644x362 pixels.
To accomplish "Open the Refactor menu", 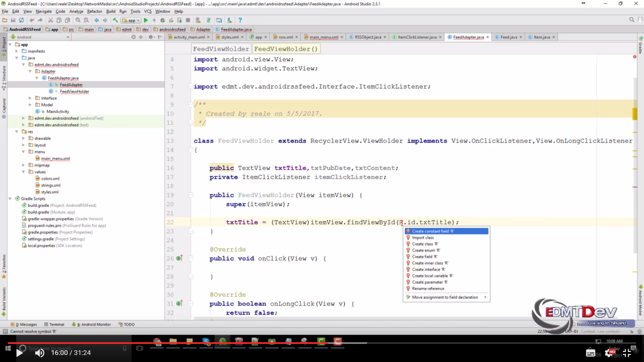I will 94,11.
